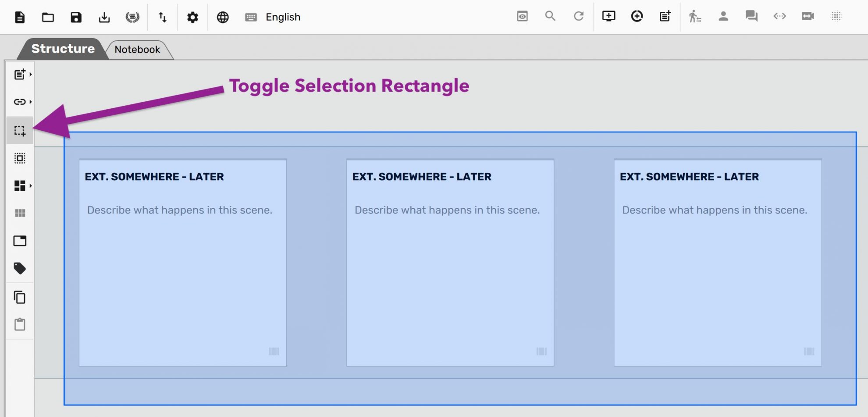Toggle select-all dashed square in sidebar

(x=21, y=159)
